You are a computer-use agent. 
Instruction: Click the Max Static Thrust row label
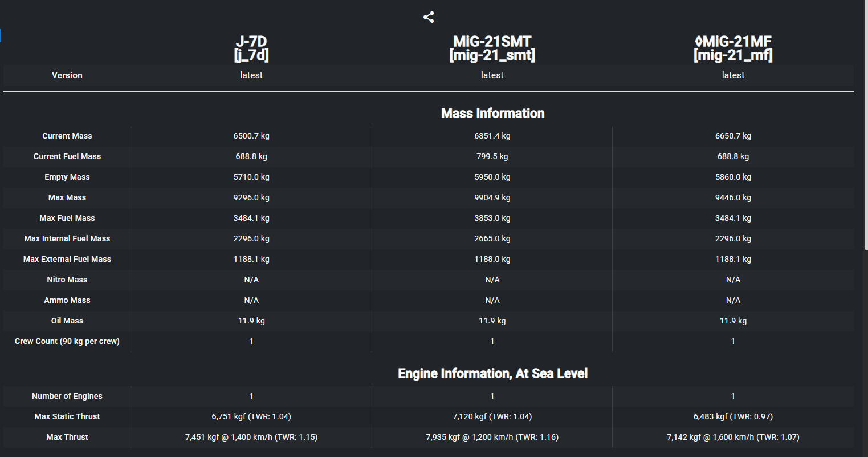point(67,416)
